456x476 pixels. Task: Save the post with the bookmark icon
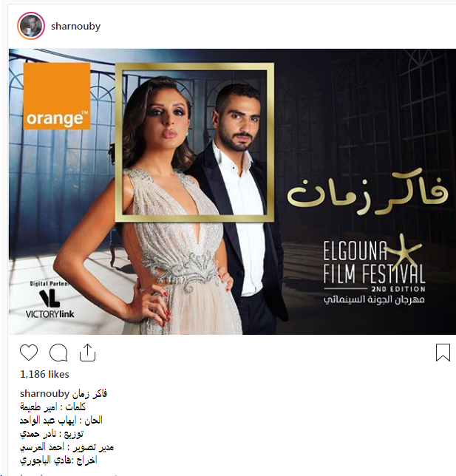443,353
